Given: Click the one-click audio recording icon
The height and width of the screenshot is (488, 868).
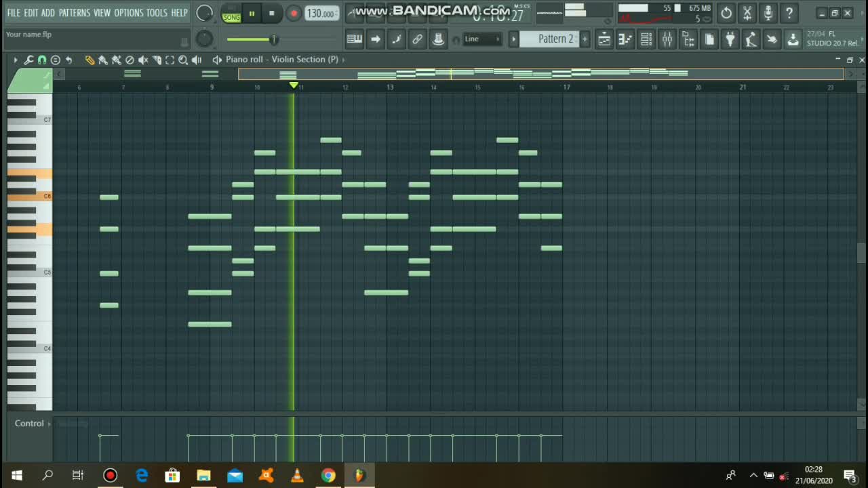Looking at the screenshot, I should (772, 39).
